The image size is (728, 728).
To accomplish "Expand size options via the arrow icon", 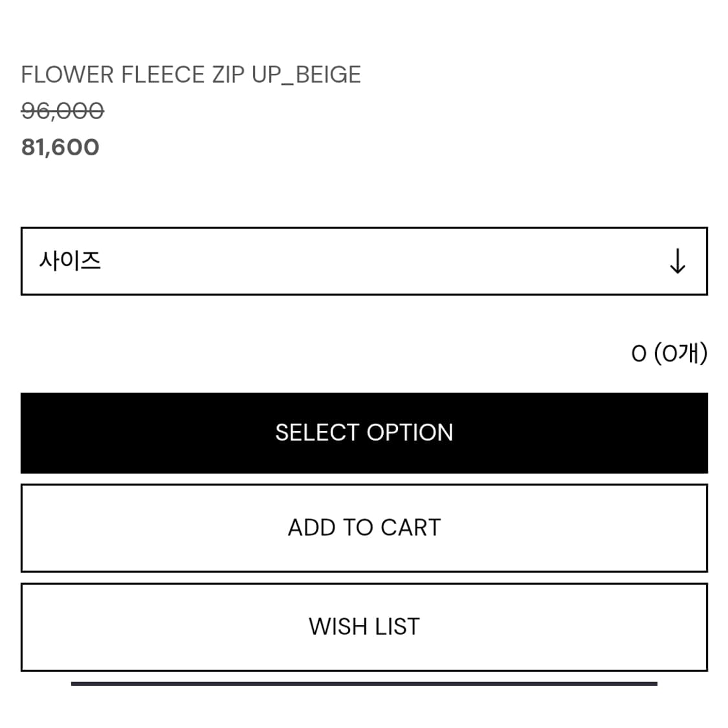I will pos(677,261).
